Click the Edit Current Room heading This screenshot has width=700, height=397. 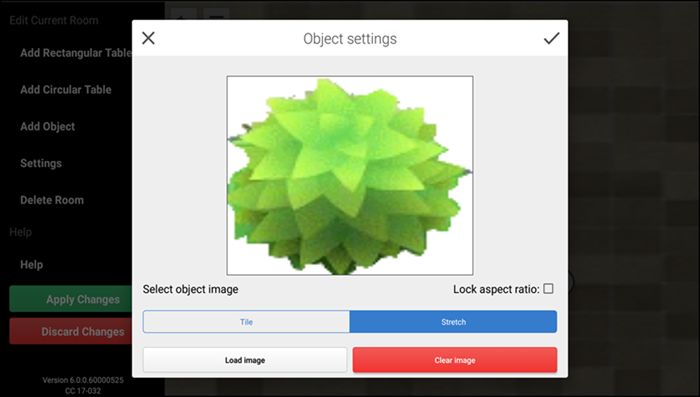(x=54, y=20)
